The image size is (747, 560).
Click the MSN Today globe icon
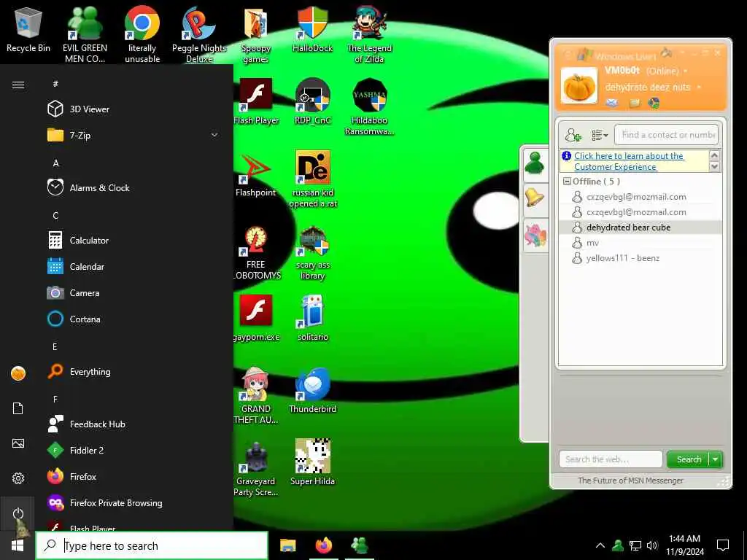[x=654, y=103]
